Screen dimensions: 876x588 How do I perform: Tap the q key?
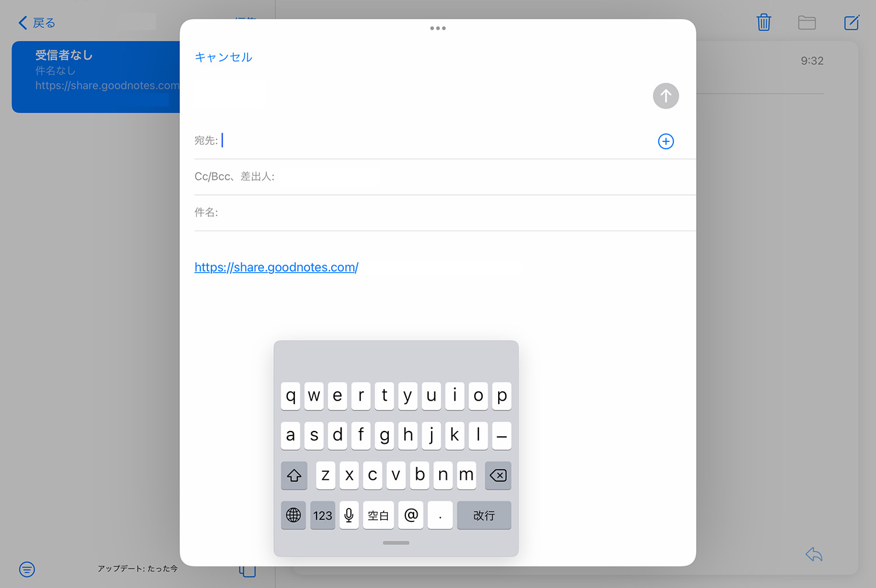[x=290, y=396]
